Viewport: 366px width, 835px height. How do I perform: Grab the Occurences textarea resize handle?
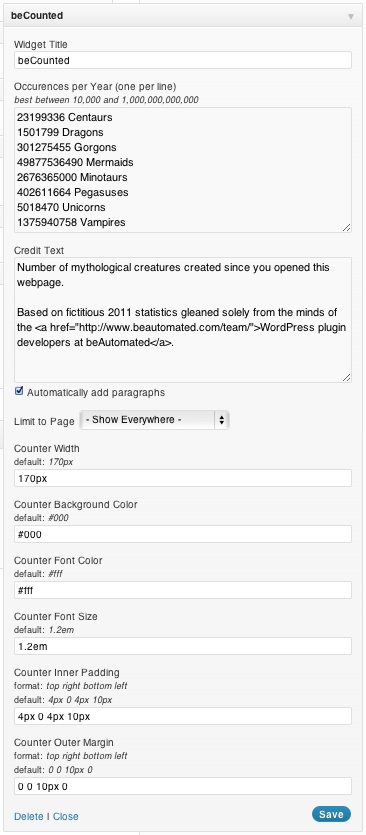pyautogui.click(x=347, y=227)
